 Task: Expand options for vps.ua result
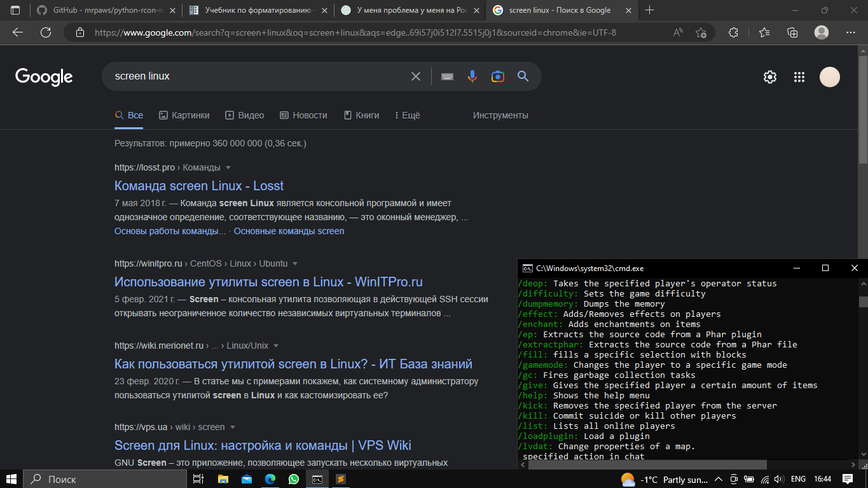pyautogui.click(x=232, y=427)
